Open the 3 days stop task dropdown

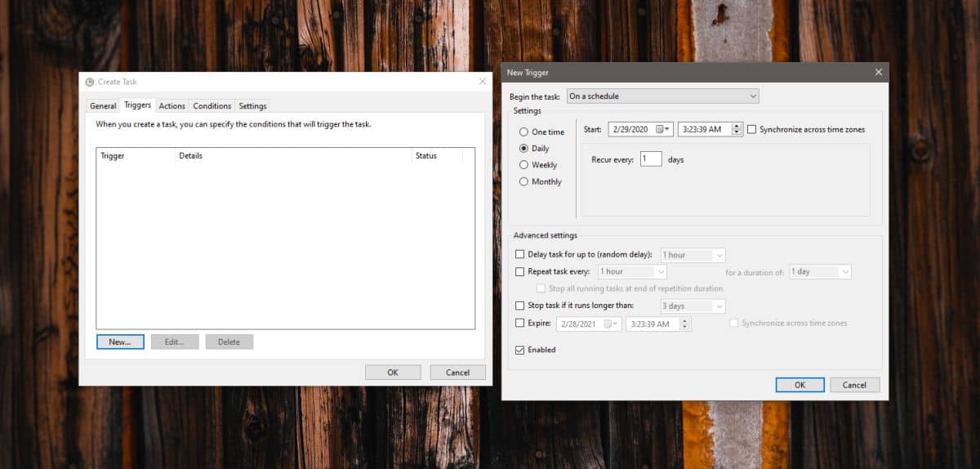[693, 306]
